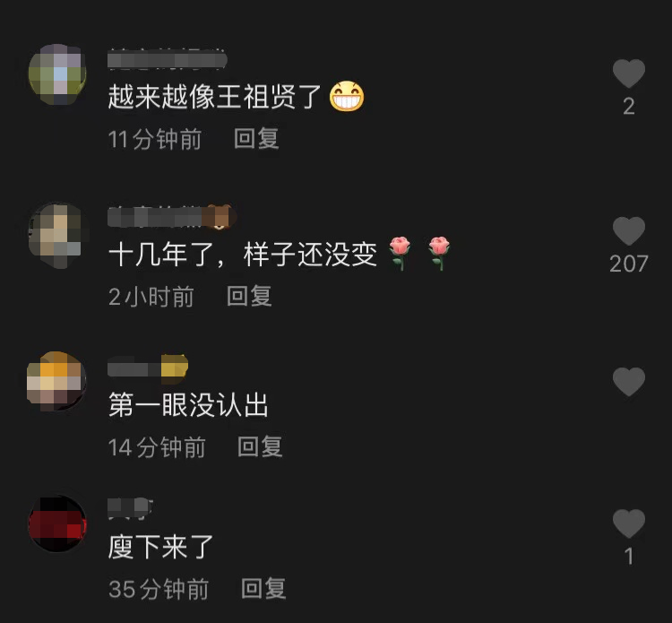Reply to the 2小时前 comment
This screenshot has width=672, height=623.
tap(249, 297)
